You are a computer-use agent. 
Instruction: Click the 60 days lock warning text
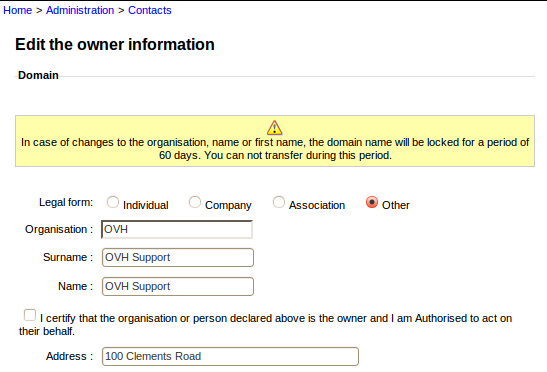(x=275, y=149)
